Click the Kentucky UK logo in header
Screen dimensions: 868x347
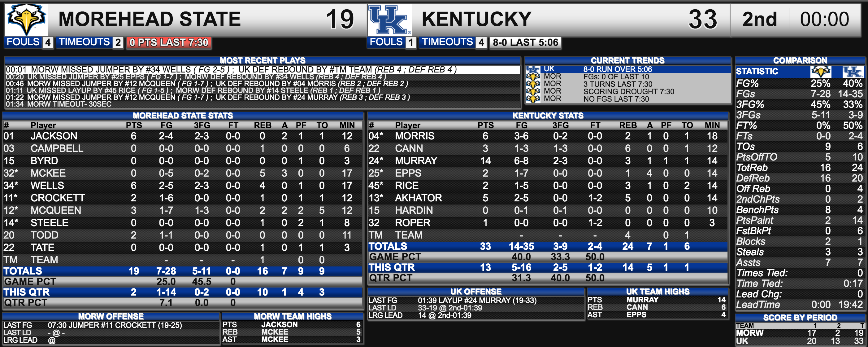[x=390, y=20]
